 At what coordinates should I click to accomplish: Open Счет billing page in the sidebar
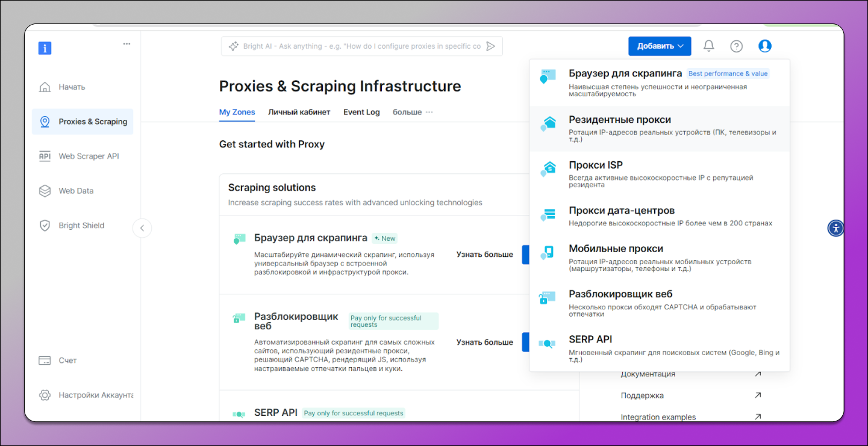(83, 361)
